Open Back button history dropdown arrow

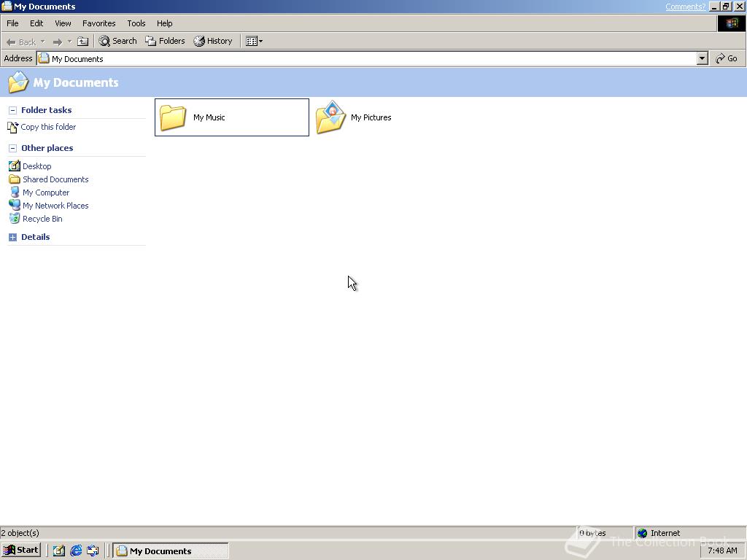pyautogui.click(x=43, y=42)
